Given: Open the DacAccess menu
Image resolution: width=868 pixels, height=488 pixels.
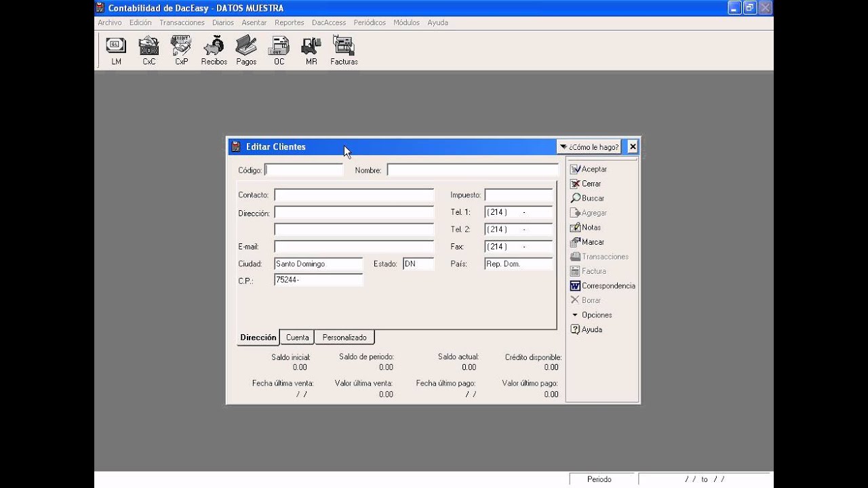Looking at the screenshot, I should coord(329,22).
